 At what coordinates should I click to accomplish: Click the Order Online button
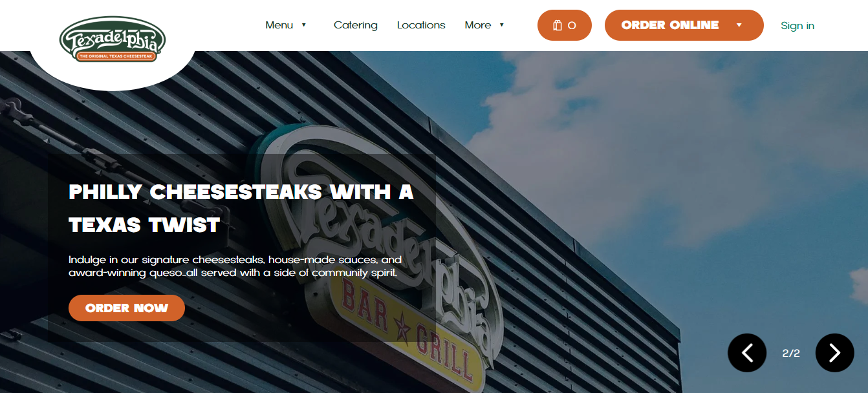tap(670, 25)
